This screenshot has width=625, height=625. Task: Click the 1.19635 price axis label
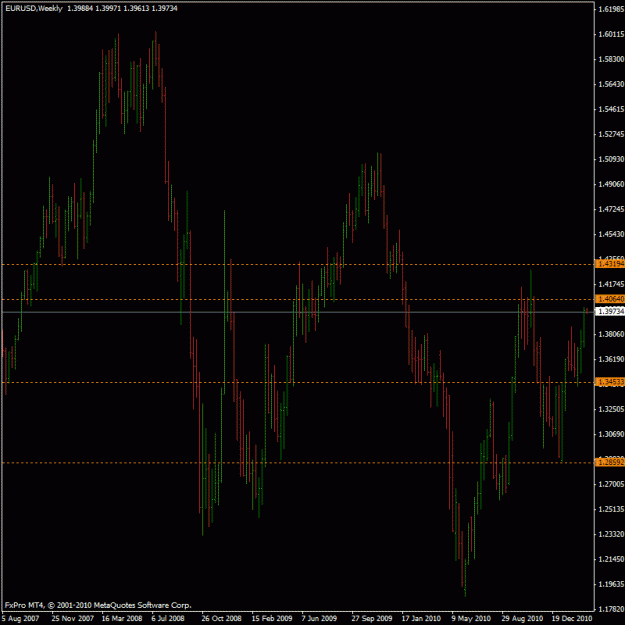point(611,584)
